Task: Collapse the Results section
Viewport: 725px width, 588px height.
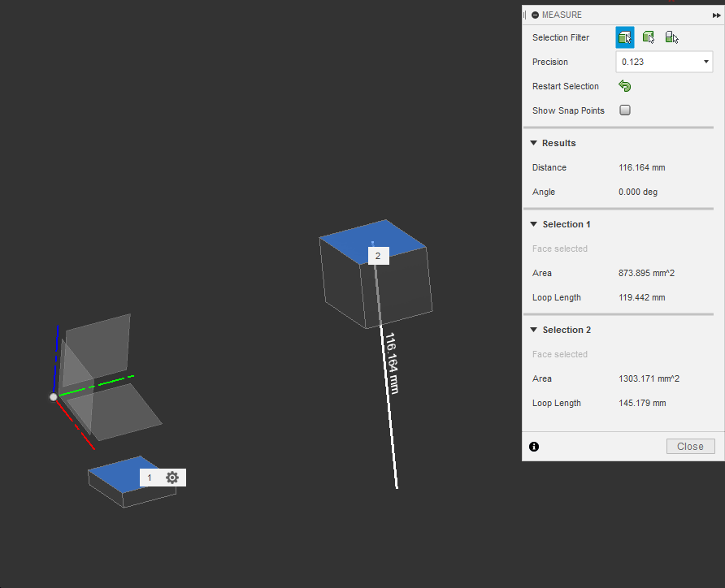Action: click(x=534, y=142)
